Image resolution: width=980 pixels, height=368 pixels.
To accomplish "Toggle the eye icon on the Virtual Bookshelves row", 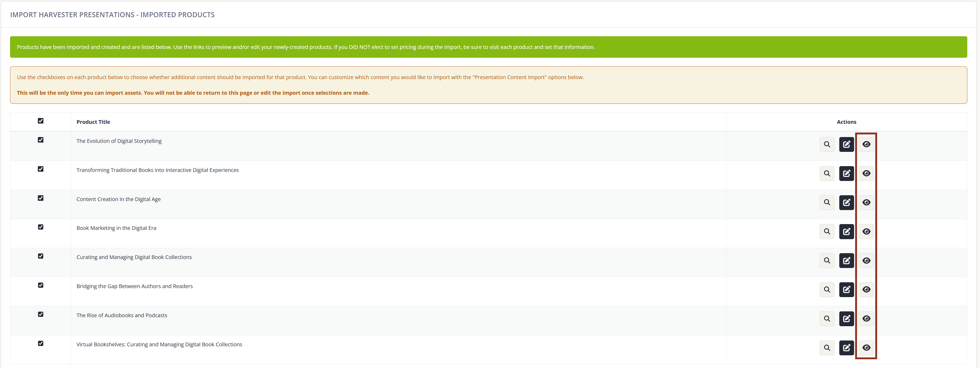I will (x=866, y=347).
